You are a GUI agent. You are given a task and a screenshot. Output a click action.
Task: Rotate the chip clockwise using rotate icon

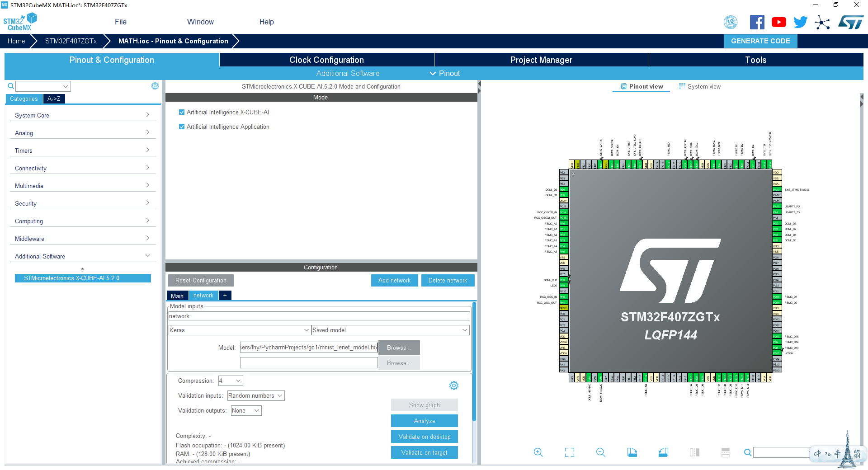pyautogui.click(x=632, y=452)
